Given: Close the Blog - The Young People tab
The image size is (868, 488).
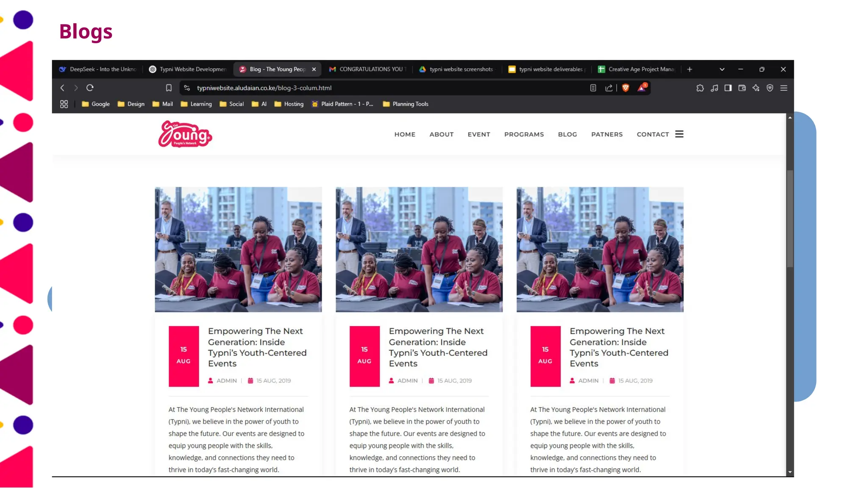Looking at the screenshot, I should [314, 69].
